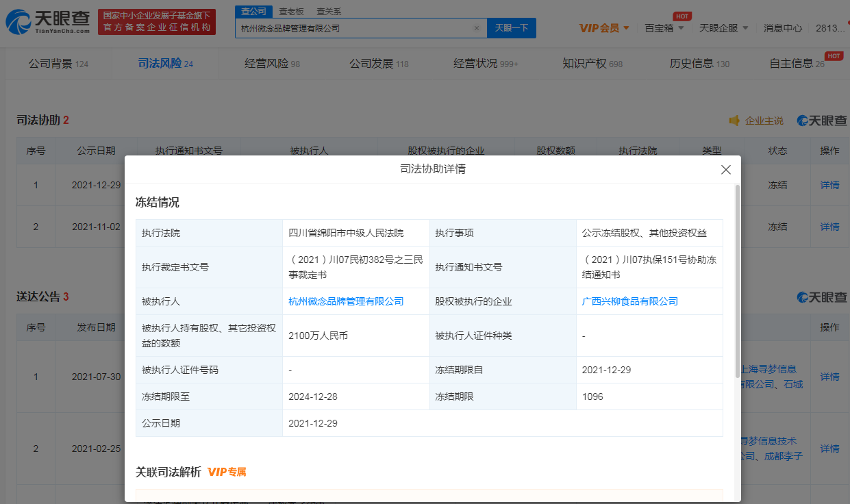850x504 pixels.
Task: Open the 司法风险 tab
Action: point(165,64)
